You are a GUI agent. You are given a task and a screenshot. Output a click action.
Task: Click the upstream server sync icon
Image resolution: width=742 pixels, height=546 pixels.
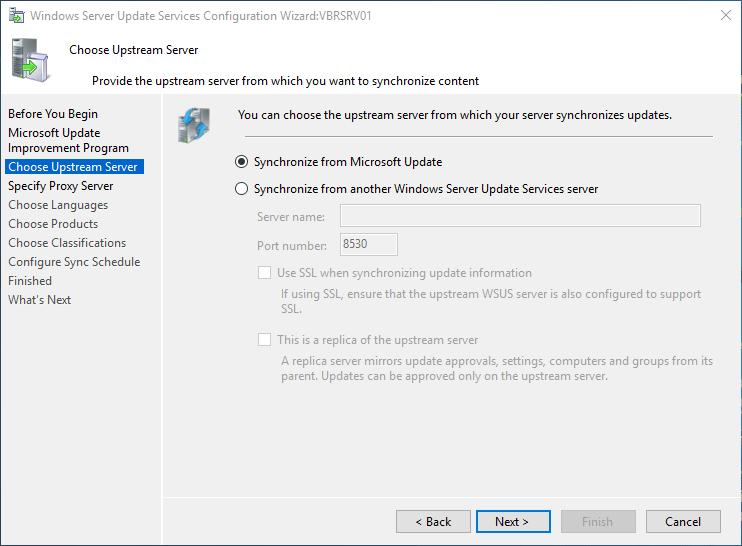[x=194, y=123]
